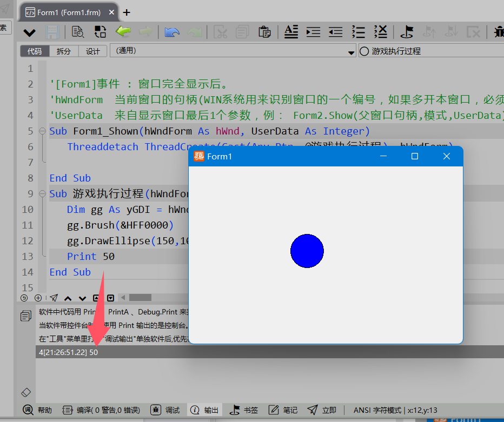
Task: Click the increase indent icon
Action: [313, 32]
